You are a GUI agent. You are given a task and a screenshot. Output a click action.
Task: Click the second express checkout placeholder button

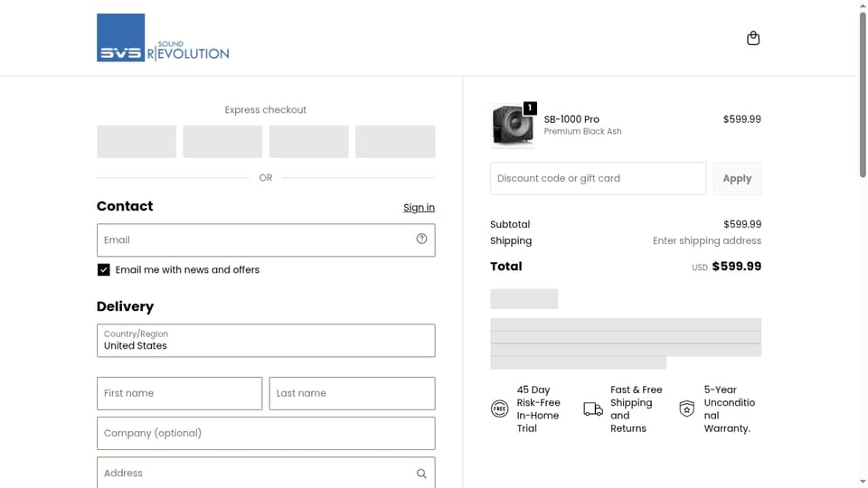(222, 142)
